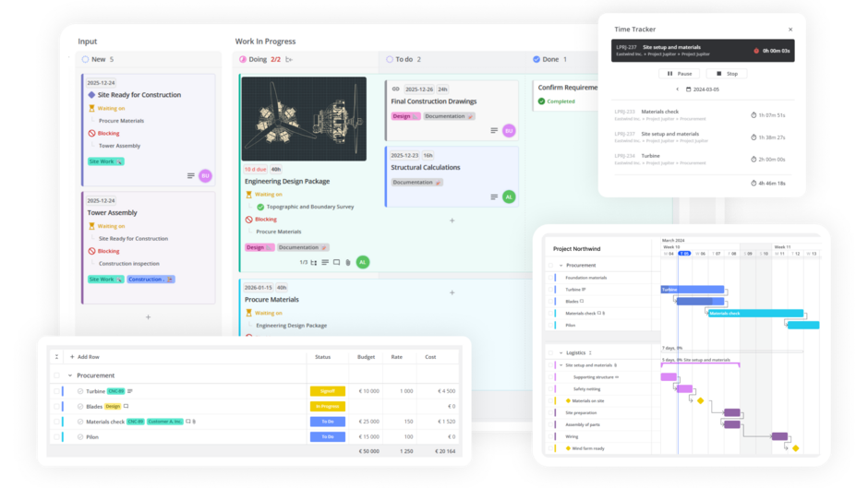The image size is (868, 488).
Task: Open the link icon on Final Construction Drawings
Action: click(395, 89)
